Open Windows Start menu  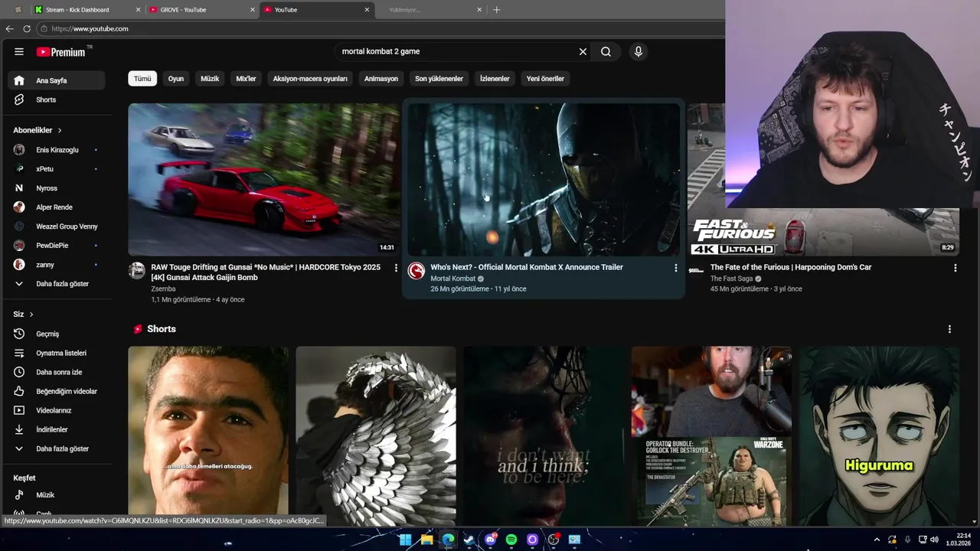pos(405,540)
